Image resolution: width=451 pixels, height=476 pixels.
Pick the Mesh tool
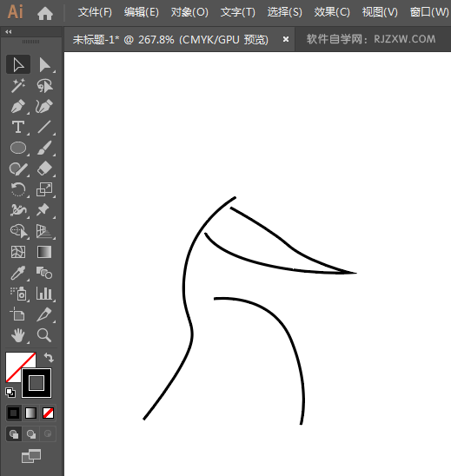[18, 252]
